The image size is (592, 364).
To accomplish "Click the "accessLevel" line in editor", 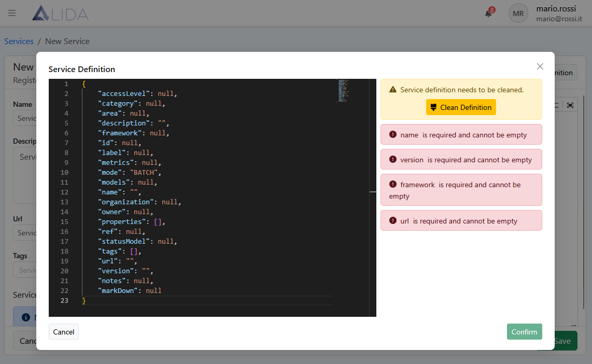I will pos(137,94).
